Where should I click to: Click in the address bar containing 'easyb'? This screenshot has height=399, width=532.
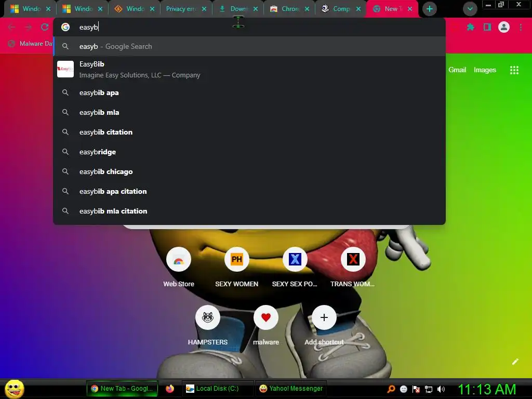[x=249, y=27]
